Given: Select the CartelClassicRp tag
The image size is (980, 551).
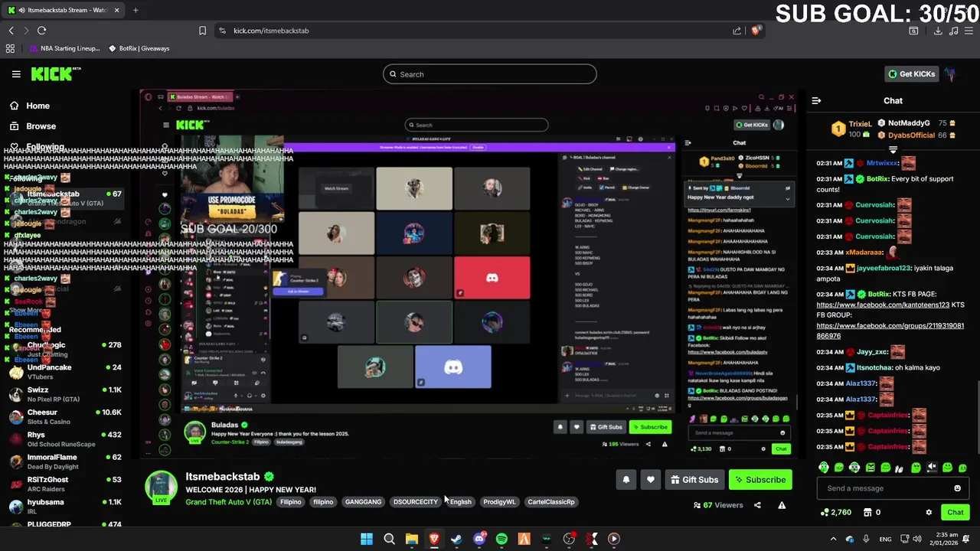Looking at the screenshot, I should tap(550, 502).
